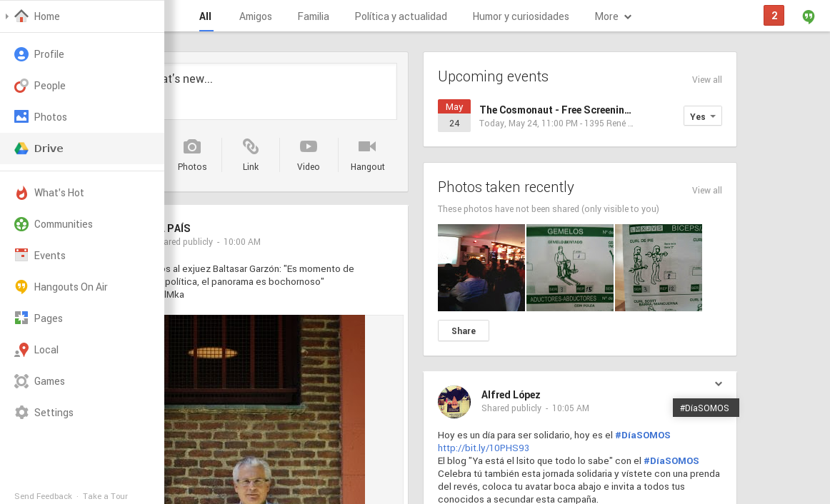Switch to the Familia tab
The image size is (830, 504).
pyautogui.click(x=313, y=16)
